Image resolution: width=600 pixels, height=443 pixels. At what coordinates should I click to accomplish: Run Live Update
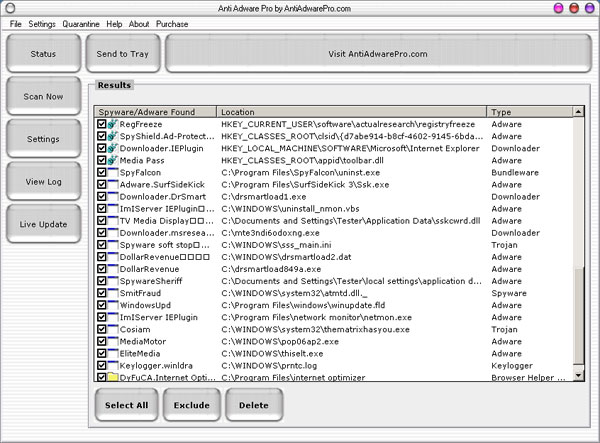[x=44, y=224]
